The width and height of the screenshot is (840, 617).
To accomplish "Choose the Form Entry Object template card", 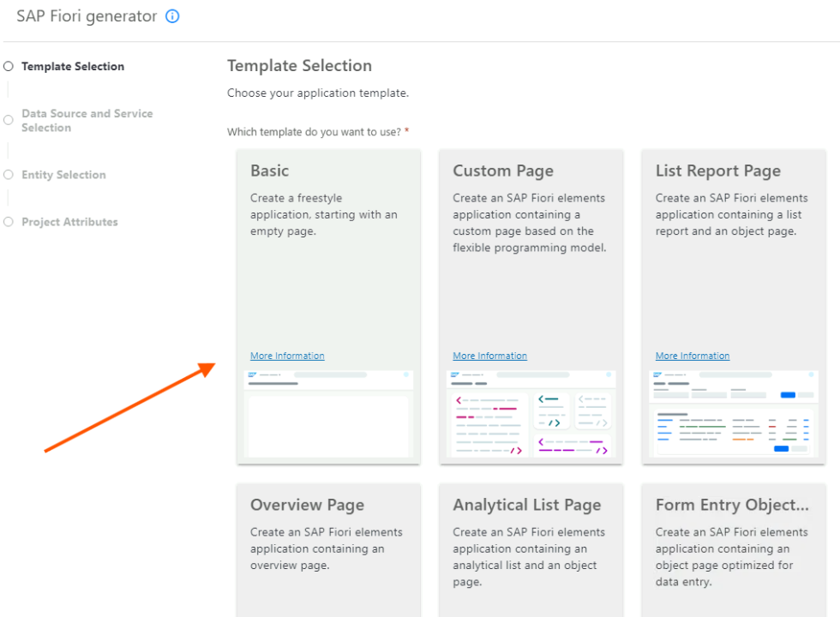I will point(734,550).
